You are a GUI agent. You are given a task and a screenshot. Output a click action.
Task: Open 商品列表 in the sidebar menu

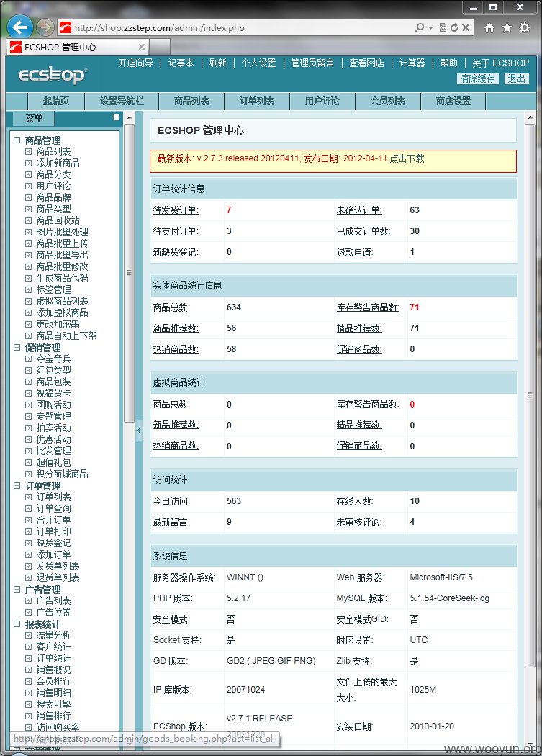click(x=53, y=151)
